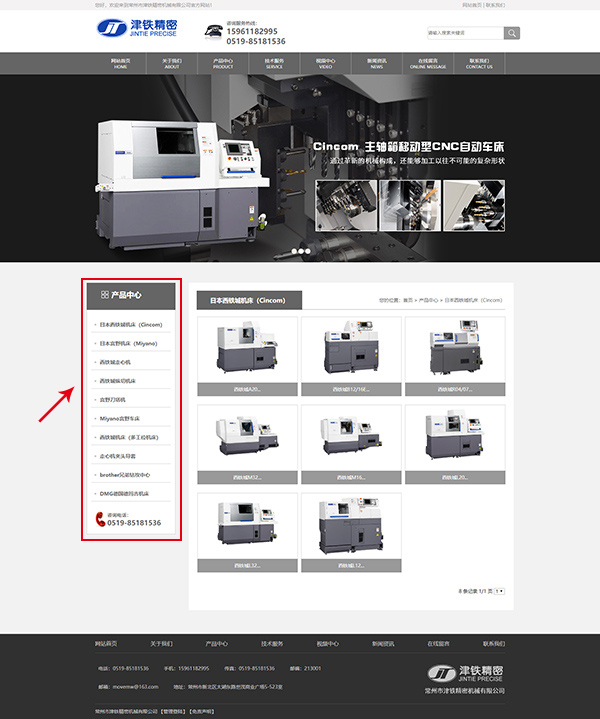Click the 产品中心 sidebar header
This screenshot has height=719, width=600.
click(x=131, y=296)
